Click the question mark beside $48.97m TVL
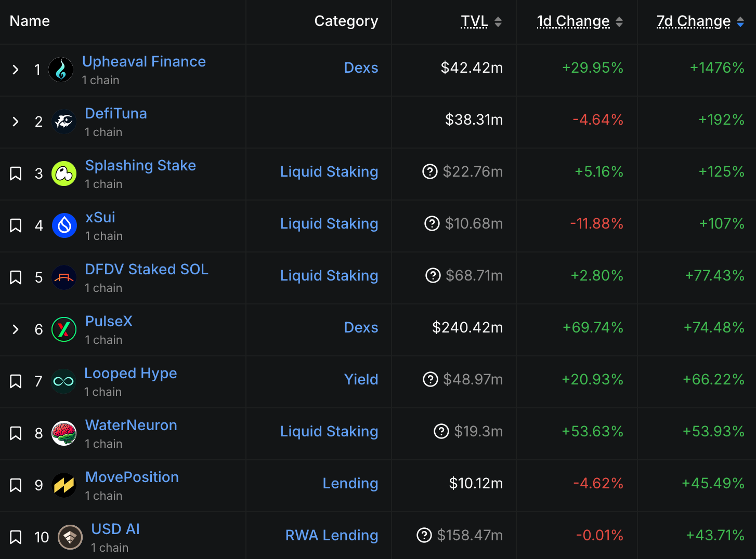 pos(431,379)
